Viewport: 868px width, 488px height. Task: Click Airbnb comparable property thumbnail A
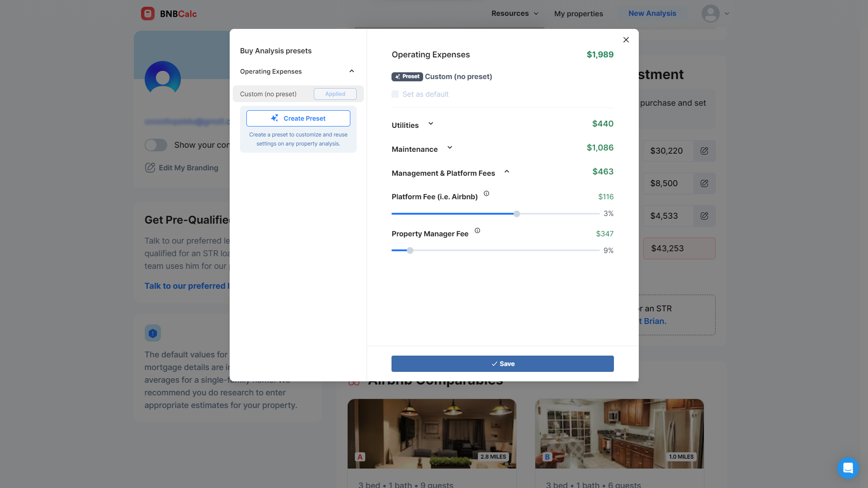coord(432,434)
